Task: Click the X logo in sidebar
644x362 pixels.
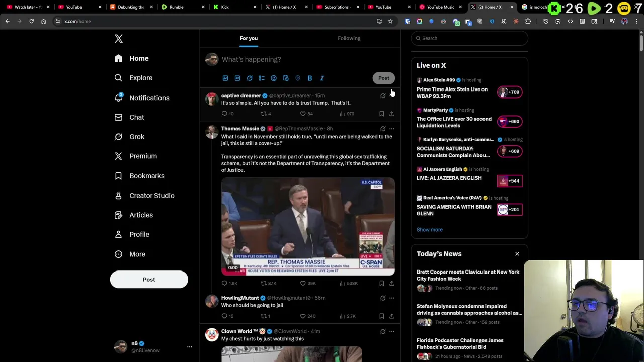Action: (119, 39)
